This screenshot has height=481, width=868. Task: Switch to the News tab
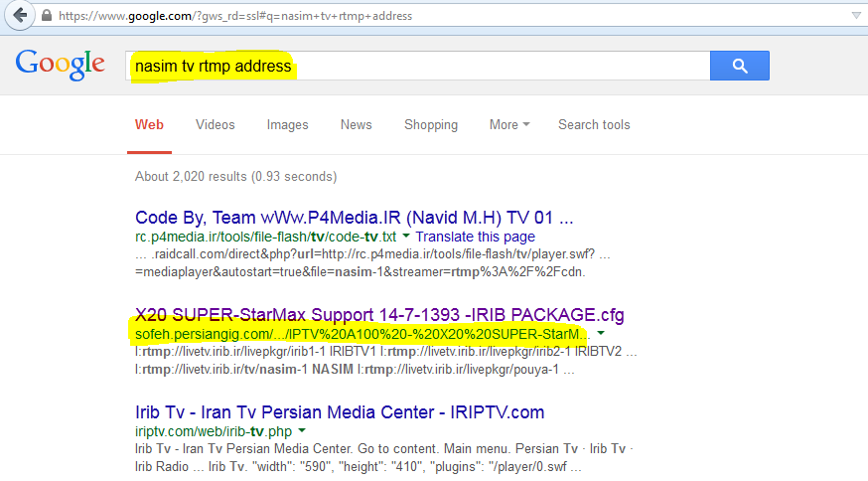[356, 125]
